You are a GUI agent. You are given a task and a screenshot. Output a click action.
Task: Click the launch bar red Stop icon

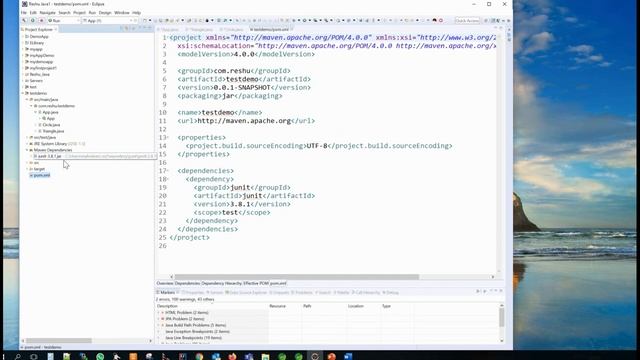click(x=41, y=20)
